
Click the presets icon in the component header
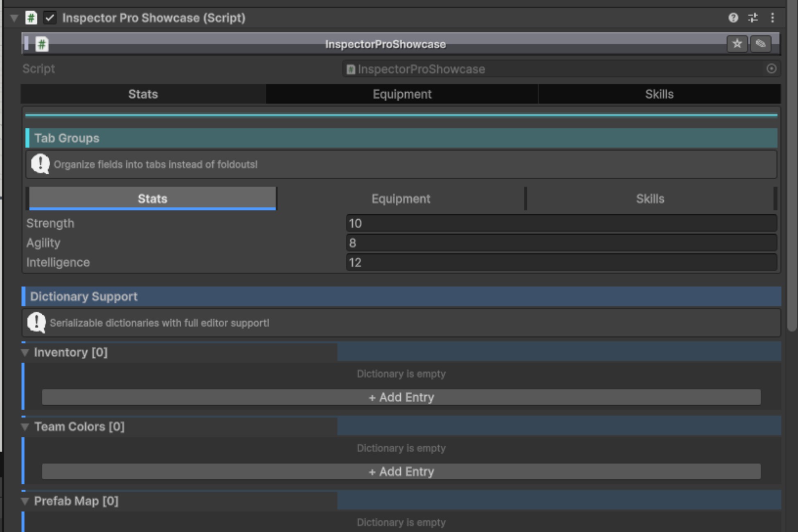[x=753, y=18]
